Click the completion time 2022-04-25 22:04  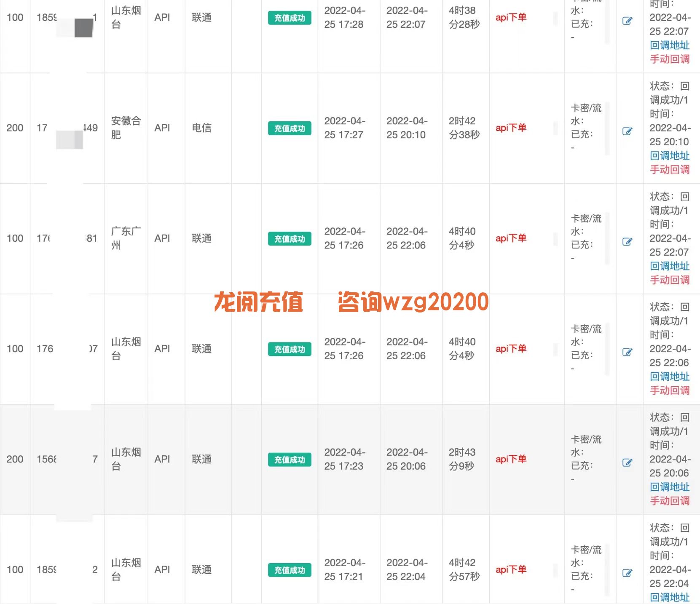point(407,569)
